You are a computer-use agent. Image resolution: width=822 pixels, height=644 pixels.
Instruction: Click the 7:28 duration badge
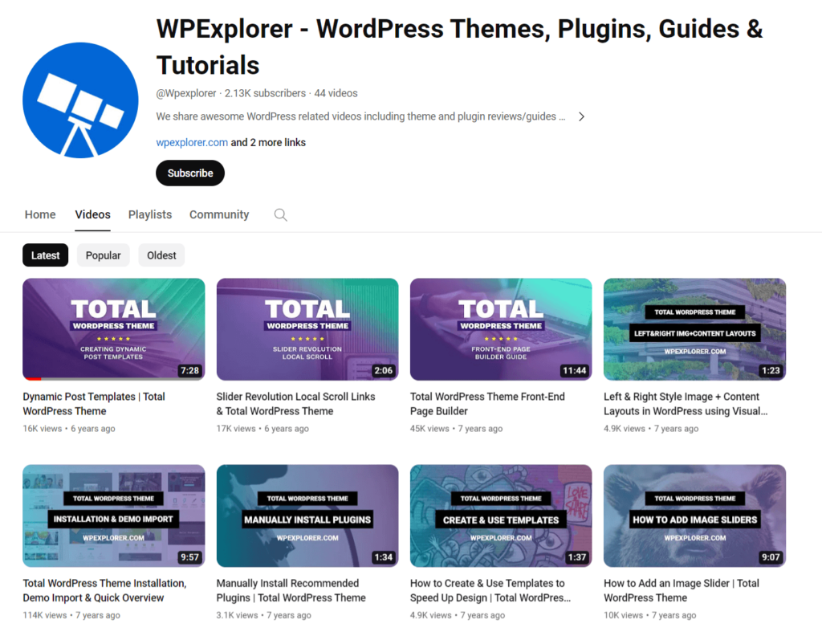point(189,370)
